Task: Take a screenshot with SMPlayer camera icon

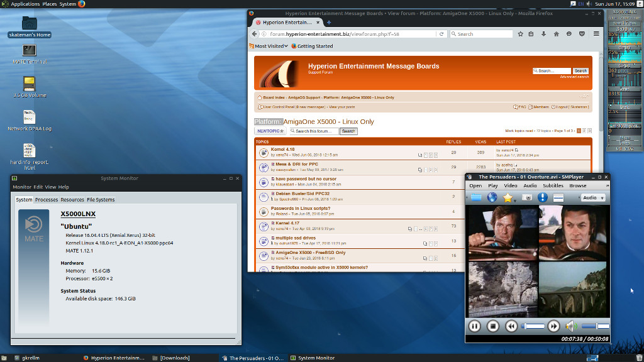Action: [x=527, y=197]
